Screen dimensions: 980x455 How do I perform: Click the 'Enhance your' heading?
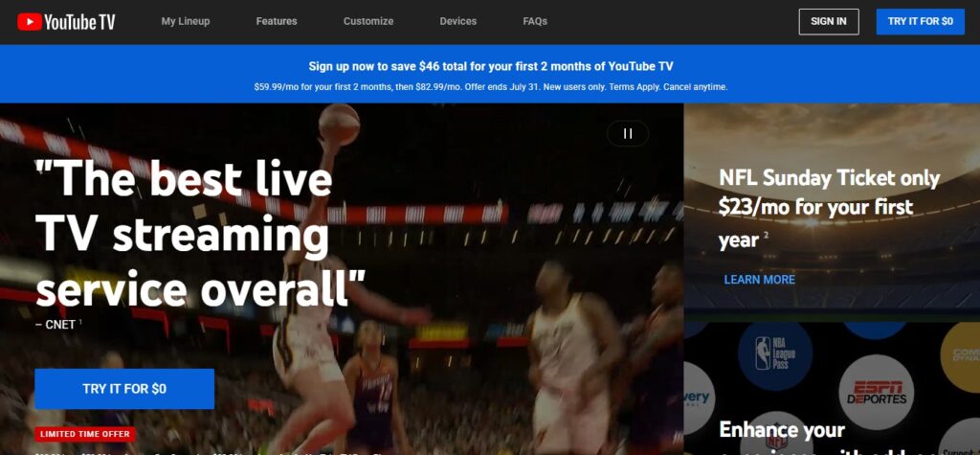pos(782,430)
